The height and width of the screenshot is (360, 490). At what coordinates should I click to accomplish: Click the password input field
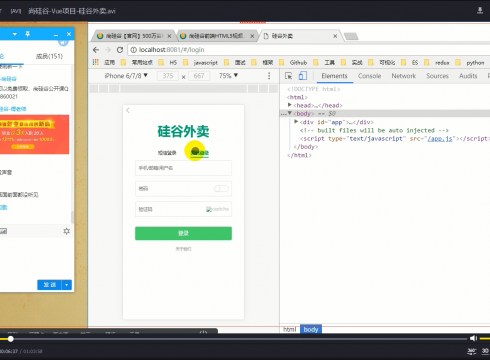point(183,189)
